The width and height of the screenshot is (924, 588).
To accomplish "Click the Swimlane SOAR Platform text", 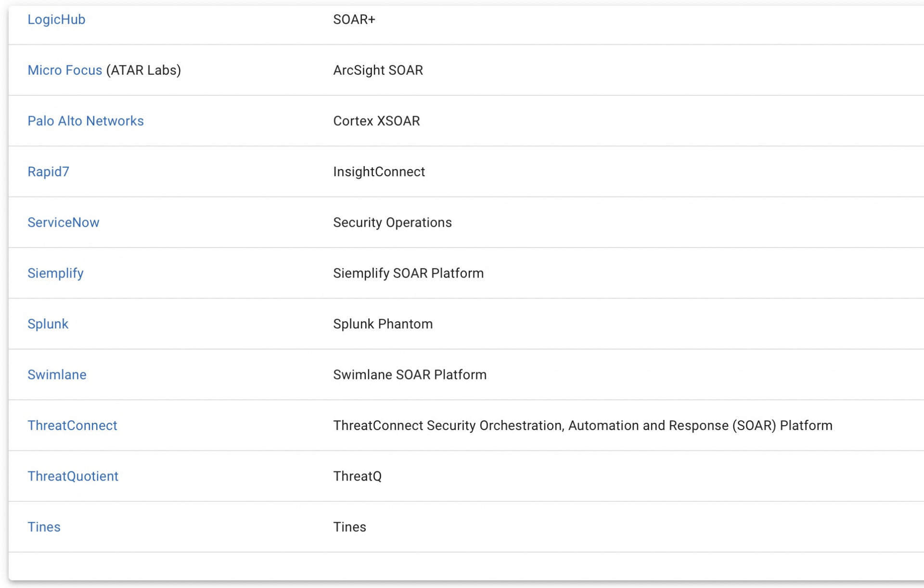I will 410,375.
